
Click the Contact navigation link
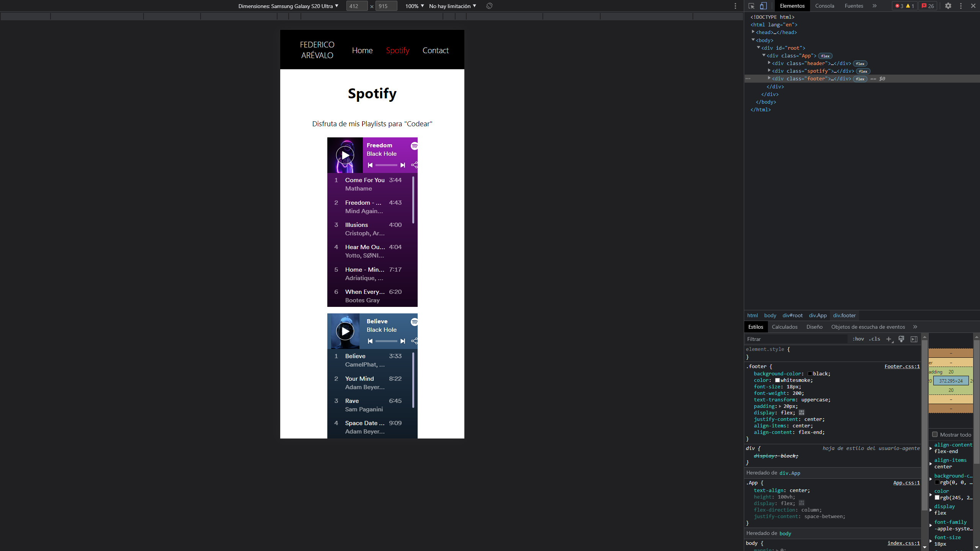click(435, 51)
